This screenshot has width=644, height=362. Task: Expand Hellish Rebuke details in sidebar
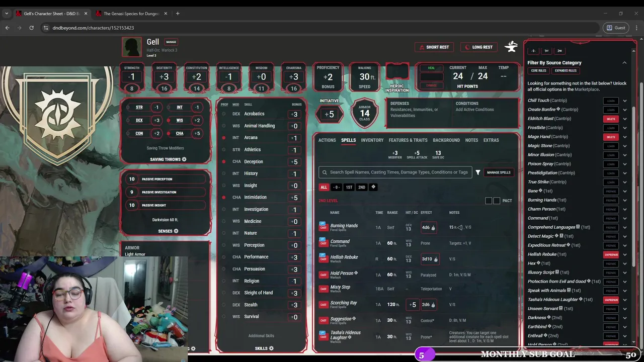click(x=624, y=254)
